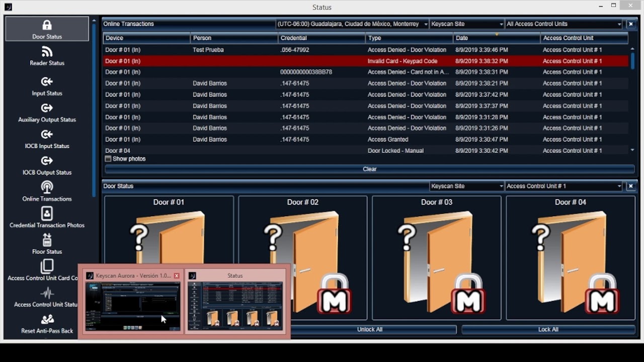Click Lock All button
644x362 pixels.
(x=548, y=329)
